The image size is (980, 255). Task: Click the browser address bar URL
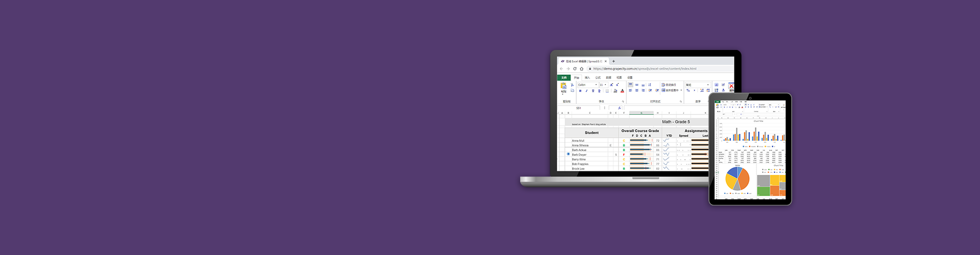[645, 69]
